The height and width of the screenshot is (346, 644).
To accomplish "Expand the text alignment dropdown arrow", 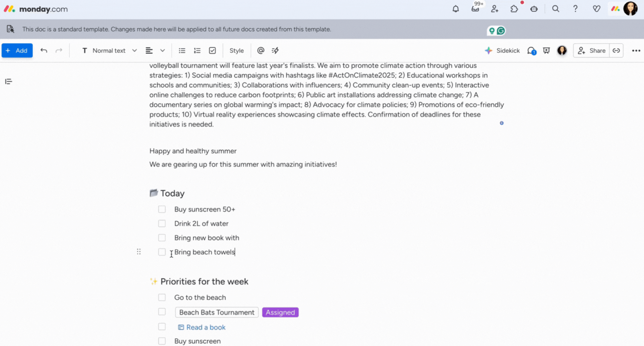I will 163,51.
